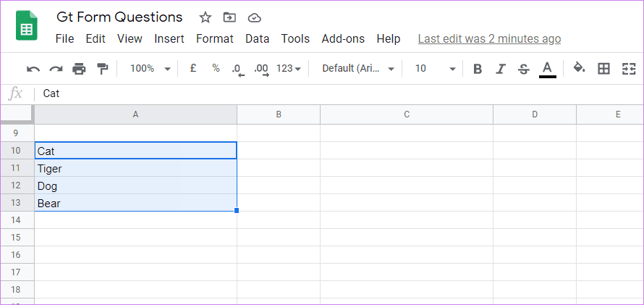Open the Borders grid icon
This screenshot has width=644, height=305.
click(603, 69)
